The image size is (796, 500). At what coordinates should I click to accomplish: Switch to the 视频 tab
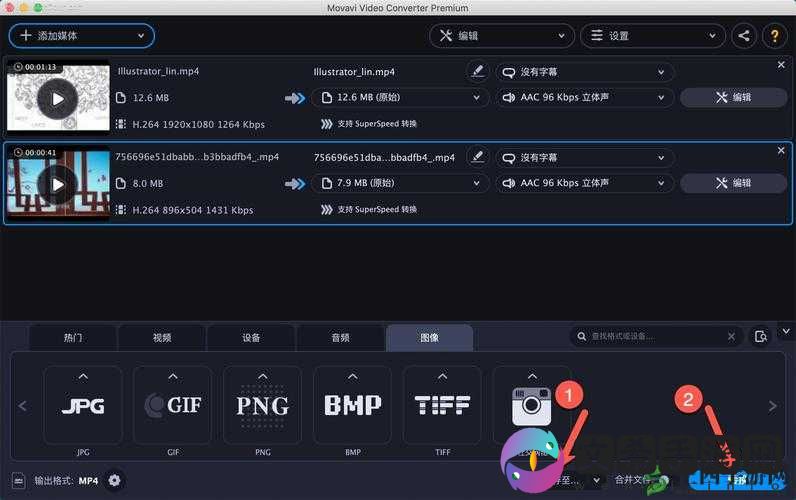pyautogui.click(x=162, y=338)
